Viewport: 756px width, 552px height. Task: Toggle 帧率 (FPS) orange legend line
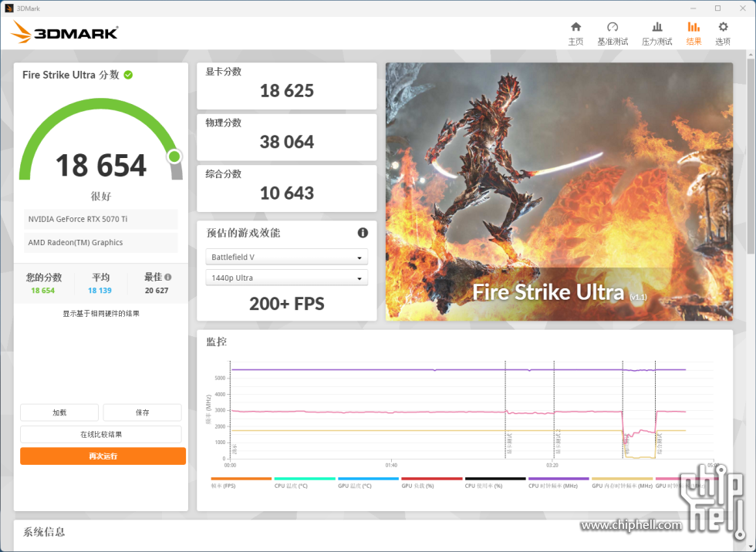pos(241,483)
